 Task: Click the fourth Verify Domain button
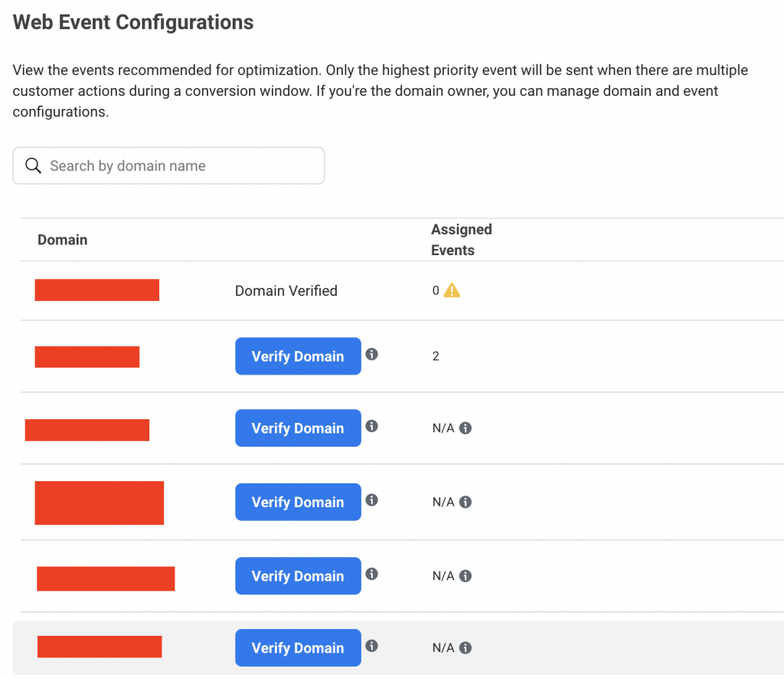click(298, 576)
